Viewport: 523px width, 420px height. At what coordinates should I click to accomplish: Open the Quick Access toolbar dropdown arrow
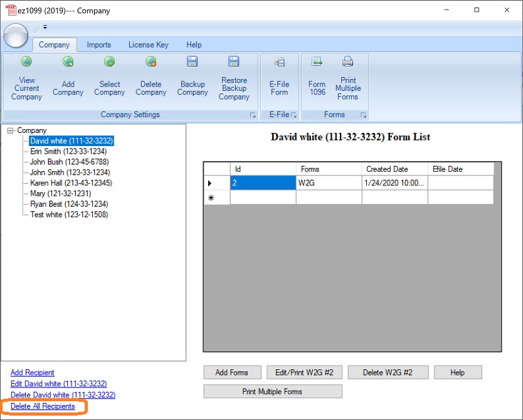[x=45, y=27]
